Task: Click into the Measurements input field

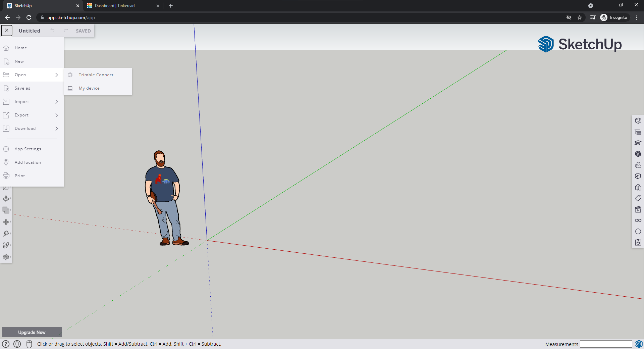Action: [x=606, y=344]
